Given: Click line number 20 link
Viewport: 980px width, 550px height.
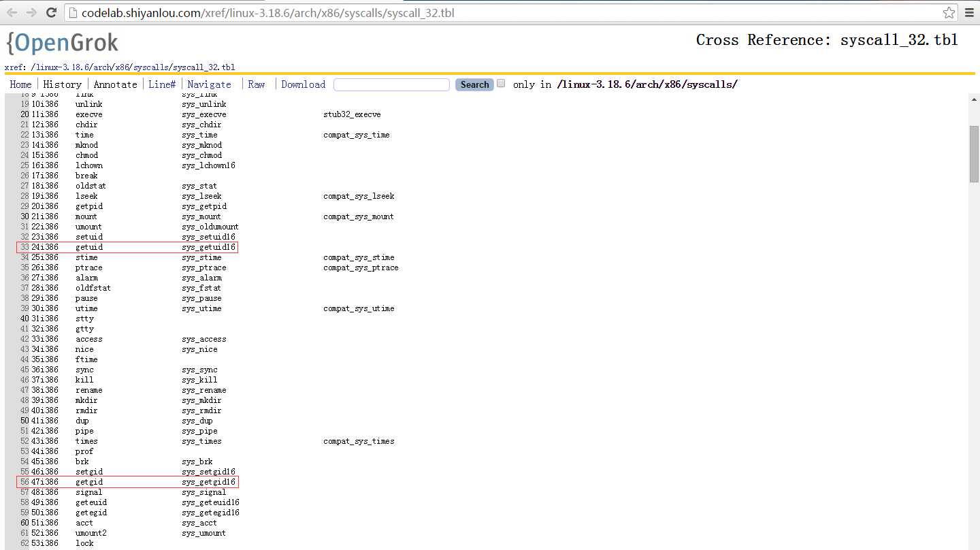Looking at the screenshot, I should (x=24, y=114).
